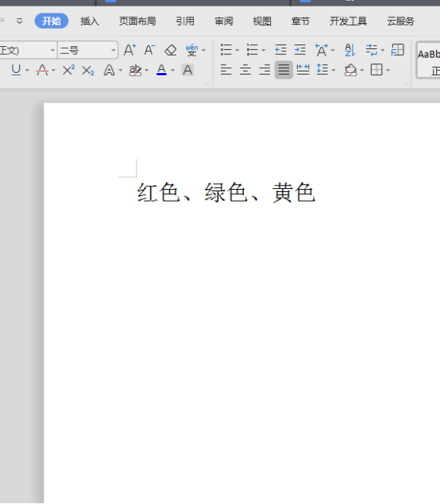Open the 开始 ribbon tab
The height and width of the screenshot is (504, 440).
pyautogui.click(x=52, y=21)
